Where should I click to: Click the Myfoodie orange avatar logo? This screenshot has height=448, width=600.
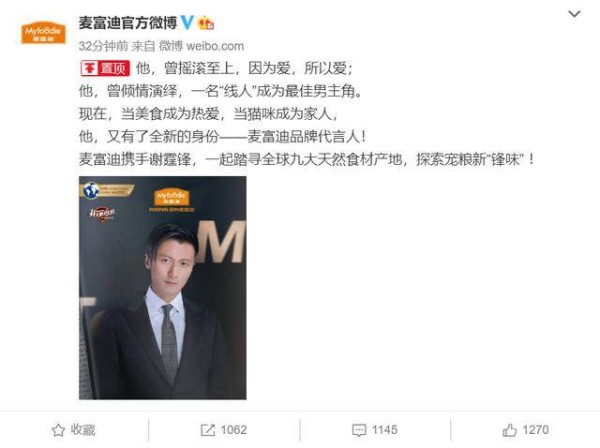point(43,33)
